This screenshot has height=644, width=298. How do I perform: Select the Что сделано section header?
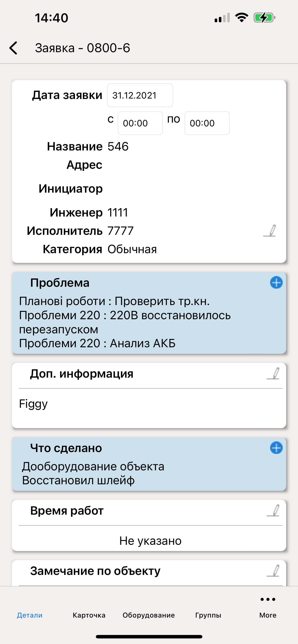(66, 448)
